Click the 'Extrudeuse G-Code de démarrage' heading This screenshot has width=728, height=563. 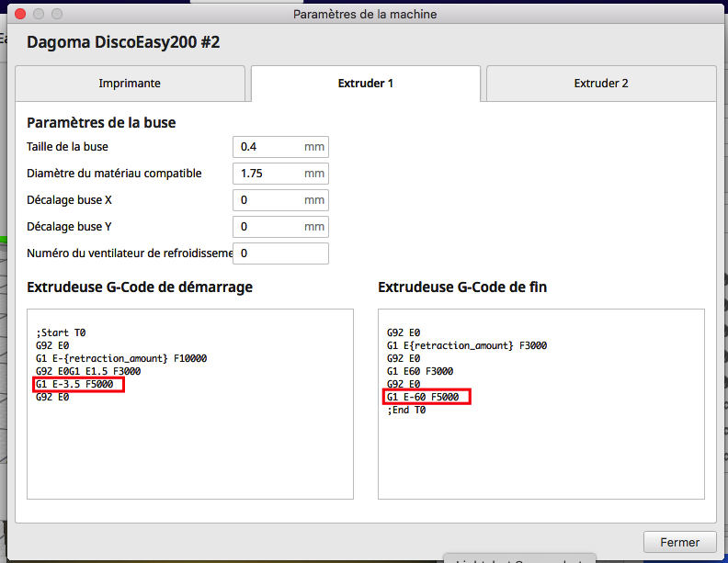[140, 287]
